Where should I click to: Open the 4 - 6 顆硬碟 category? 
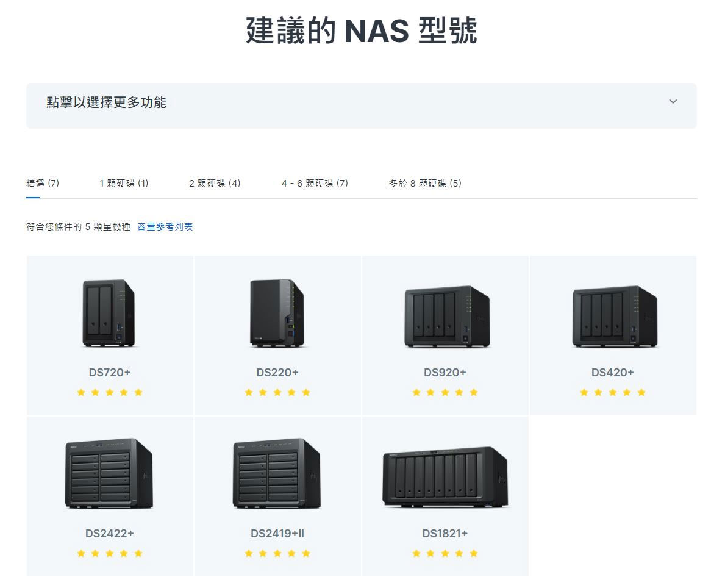(x=314, y=183)
